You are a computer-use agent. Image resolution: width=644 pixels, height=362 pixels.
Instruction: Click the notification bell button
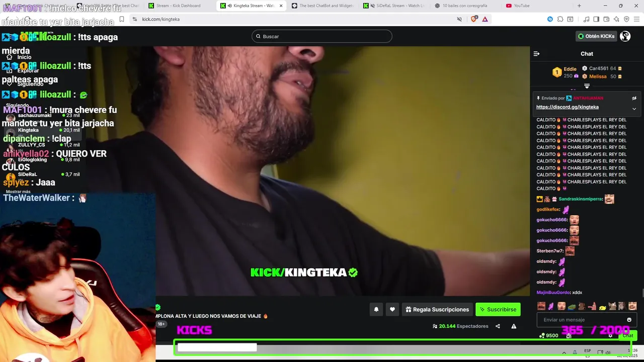click(x=376, y=309)
